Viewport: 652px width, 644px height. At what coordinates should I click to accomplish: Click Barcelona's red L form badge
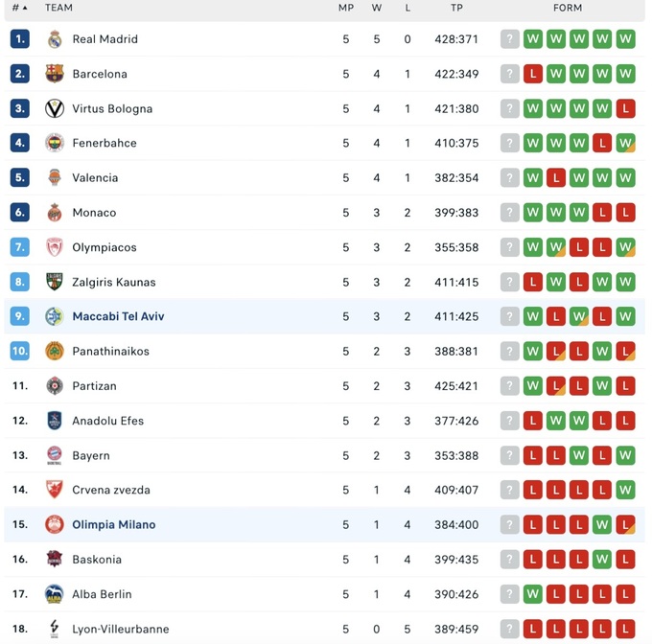[533, 74]
